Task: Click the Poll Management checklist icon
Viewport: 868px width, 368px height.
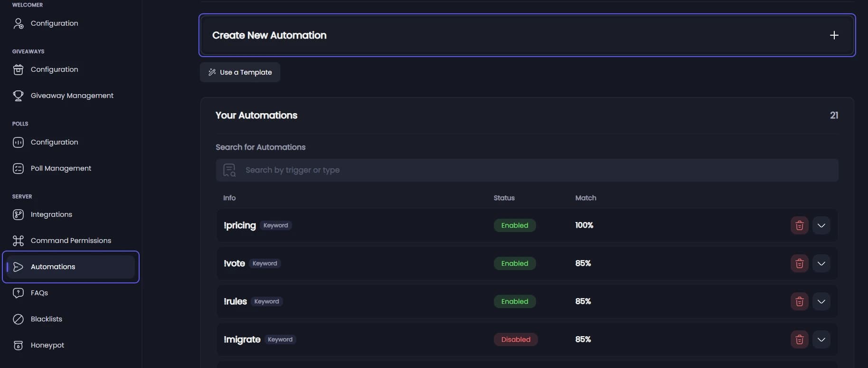Action: click(18, 168)
